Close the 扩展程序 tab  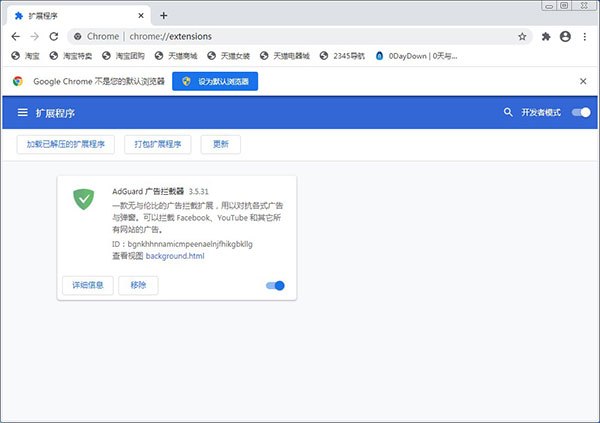coord(141,15)
